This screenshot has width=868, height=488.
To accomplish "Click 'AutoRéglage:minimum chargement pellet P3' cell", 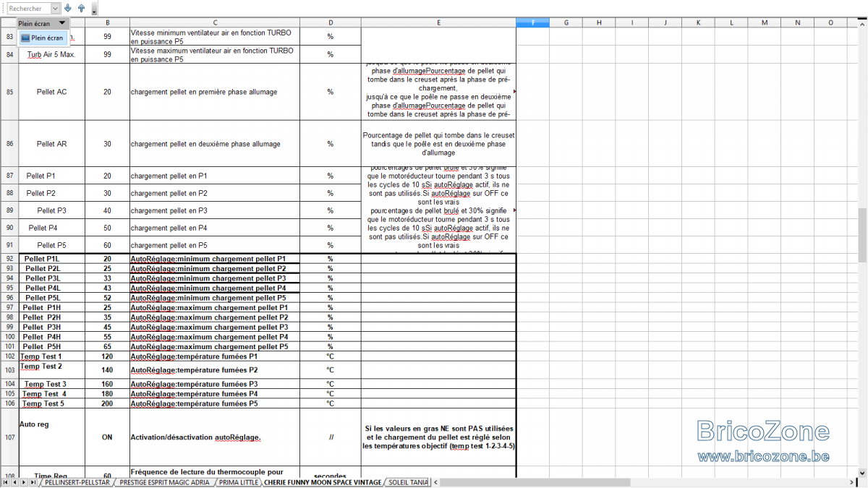I will click(x=215, y=278).
